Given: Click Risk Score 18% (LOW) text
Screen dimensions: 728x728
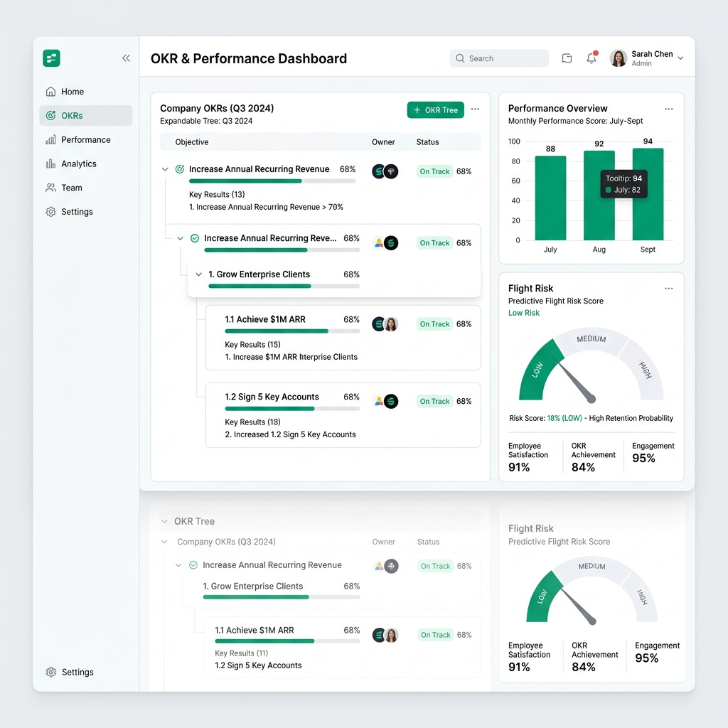Looking at the screenshot, I should pyautogui.click(x=545, y=418).
